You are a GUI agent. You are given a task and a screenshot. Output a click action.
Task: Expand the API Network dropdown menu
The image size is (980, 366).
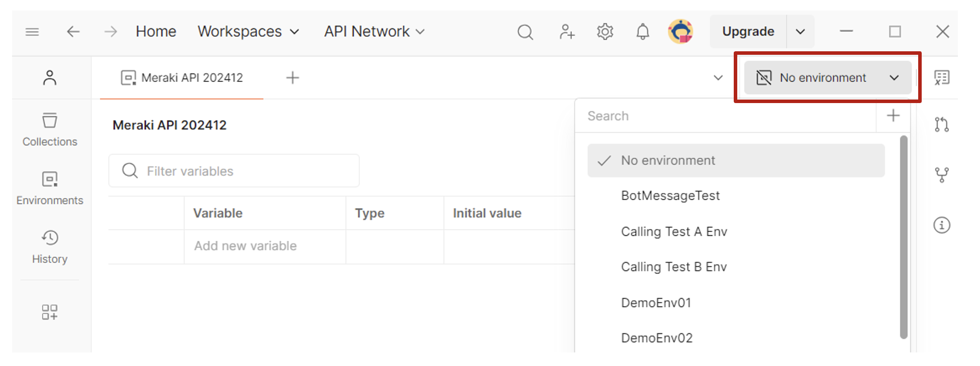(x=374, y=32)
